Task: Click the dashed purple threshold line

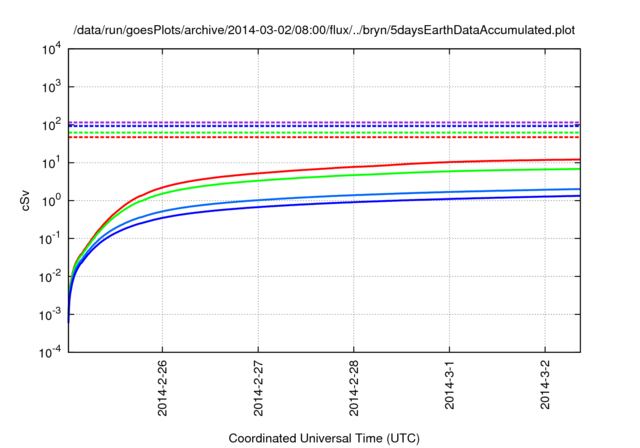Action: click(x=324, y=122)
